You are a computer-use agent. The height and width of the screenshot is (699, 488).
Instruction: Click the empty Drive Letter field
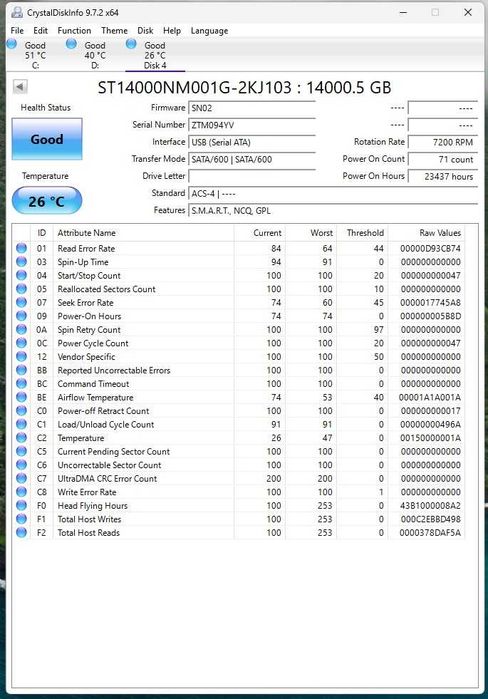[252, 177]
